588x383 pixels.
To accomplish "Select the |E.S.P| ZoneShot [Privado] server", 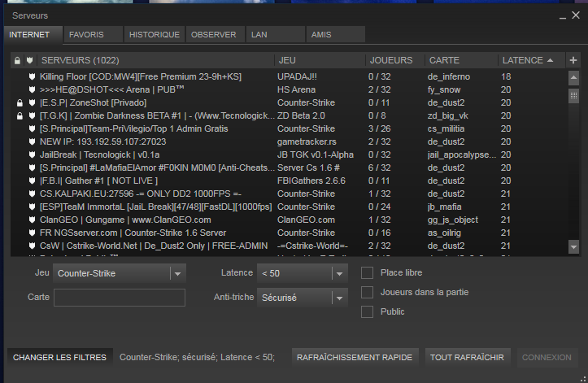I will (x=93, y=102).
